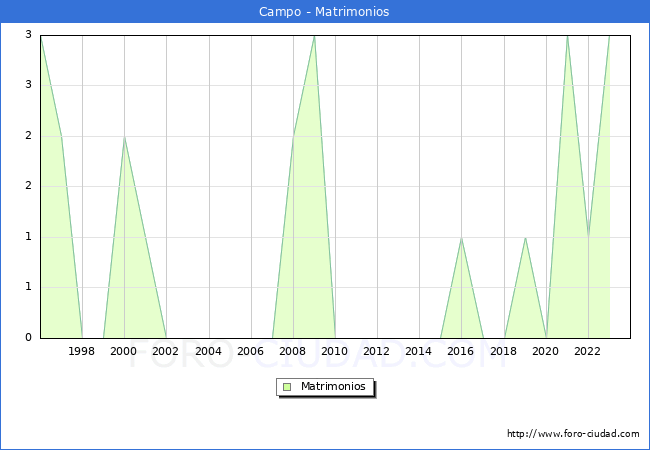Click the 2014 x-axis label

(419, 351)
